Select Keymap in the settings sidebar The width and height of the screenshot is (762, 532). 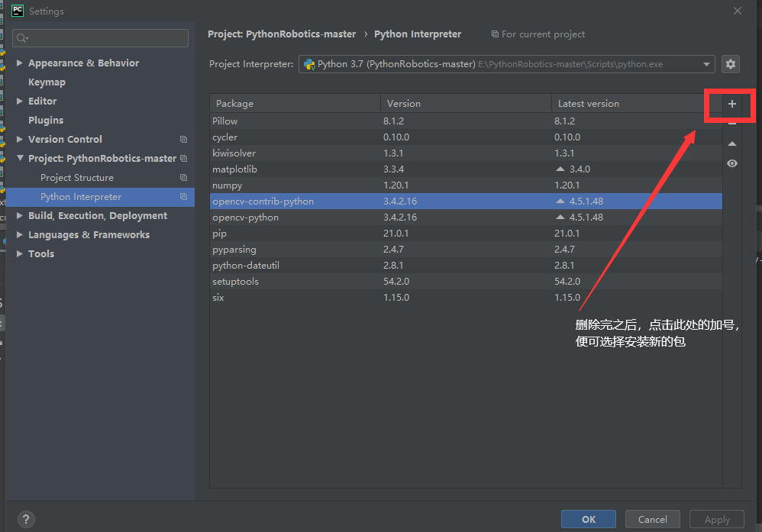pos(46,82)
